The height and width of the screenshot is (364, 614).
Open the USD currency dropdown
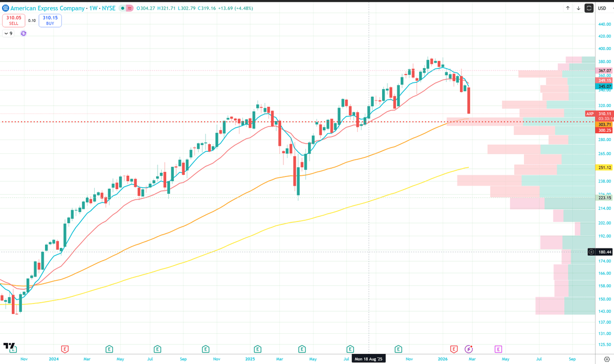point(602,8)
